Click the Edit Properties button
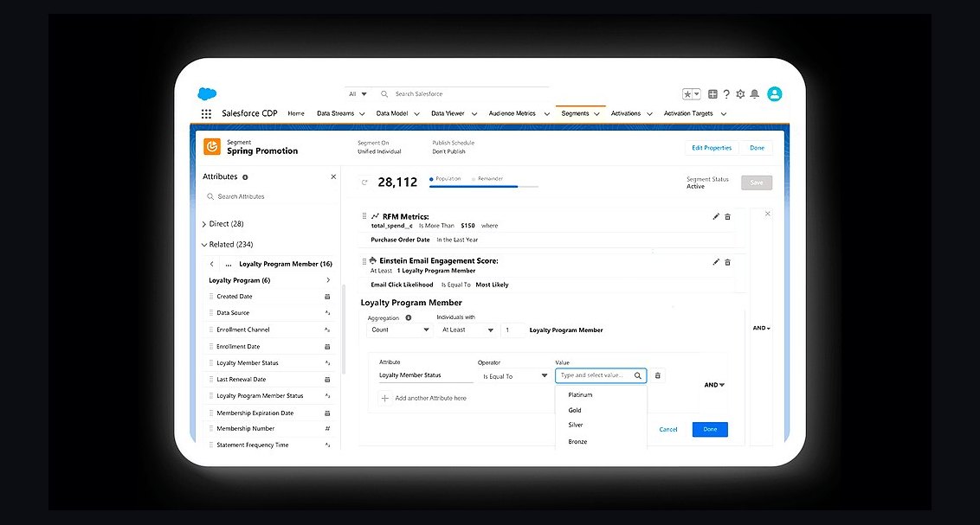Viewport: 980px width, 525px height. (x=712, y=148)
